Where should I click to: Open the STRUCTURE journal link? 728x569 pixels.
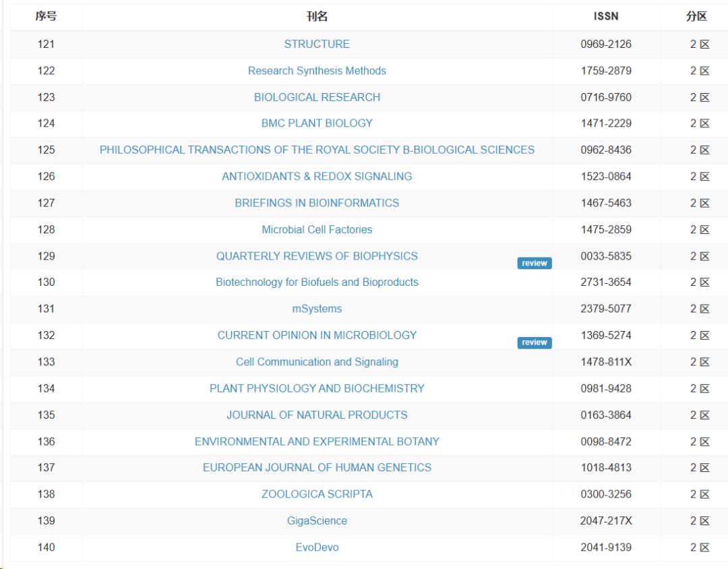tap(317, 44)
